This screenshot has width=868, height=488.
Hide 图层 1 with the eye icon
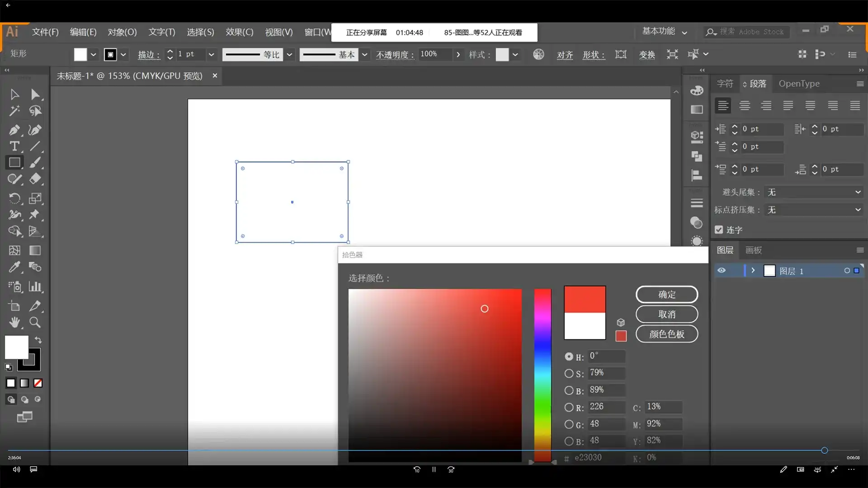[x=722, y=271]
